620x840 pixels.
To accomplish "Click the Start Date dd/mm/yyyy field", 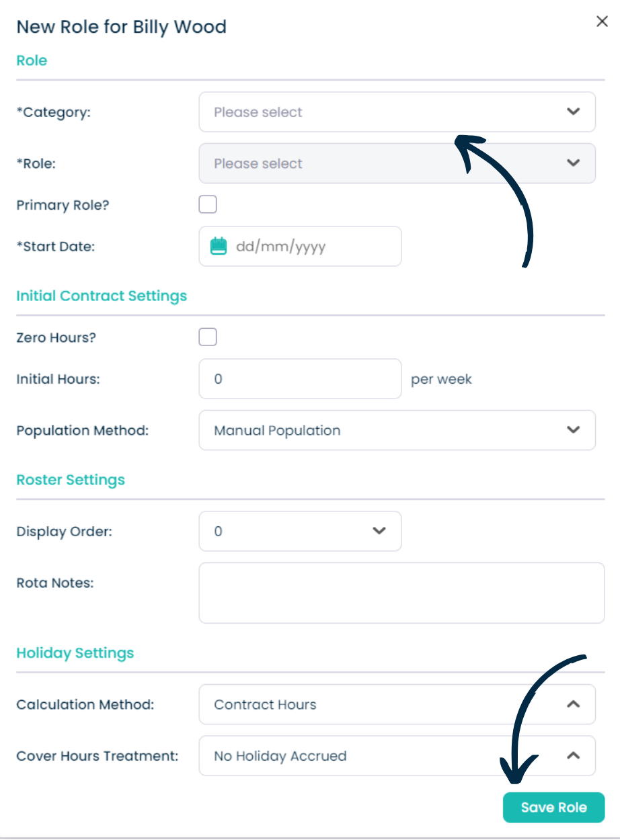I will tap(301, 246).
